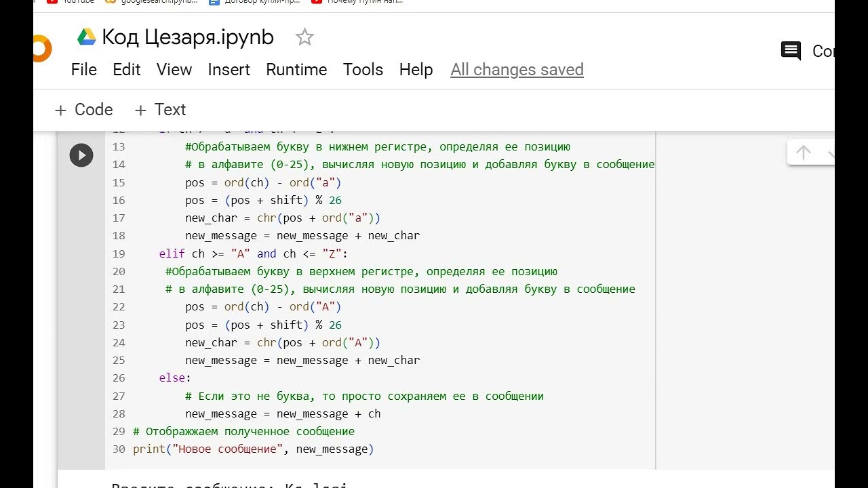Click the Colab logo
Viewport: 868px width, 488px height.
click(41, 49)
